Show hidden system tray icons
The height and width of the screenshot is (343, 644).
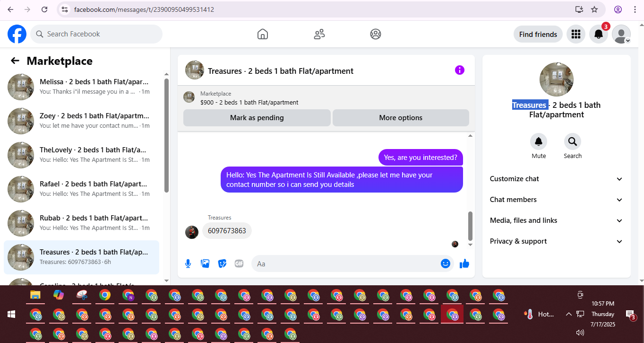pos(569,314)
